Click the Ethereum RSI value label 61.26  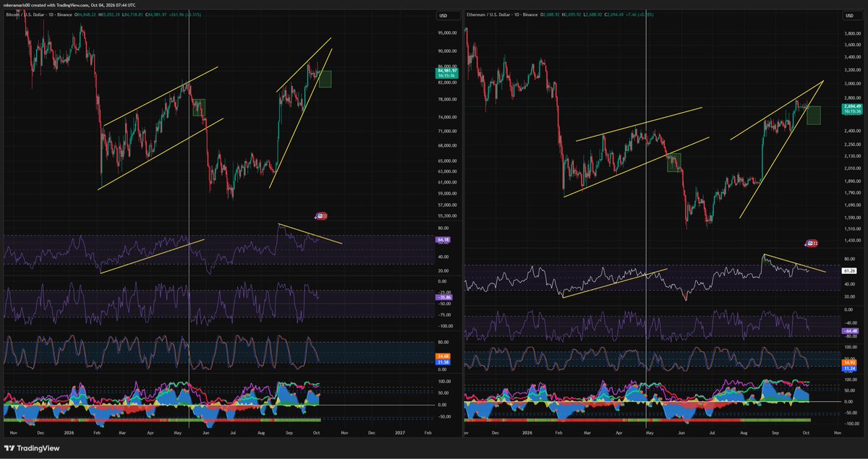(850, 270)
